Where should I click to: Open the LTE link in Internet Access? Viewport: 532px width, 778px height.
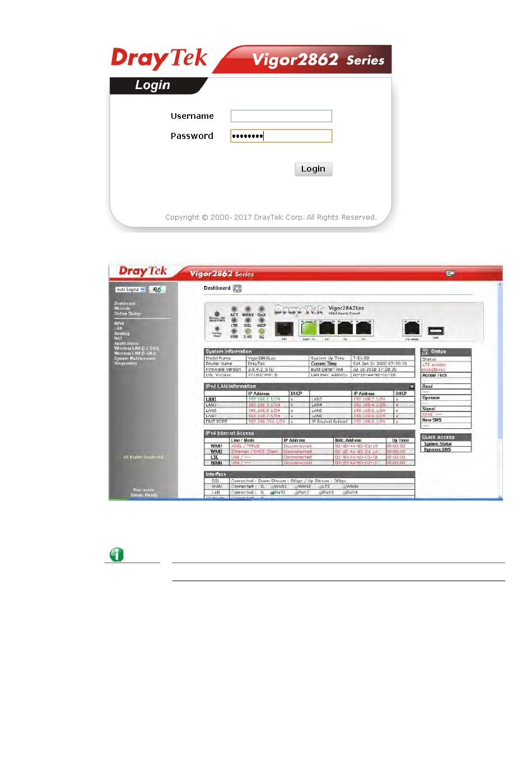click(214, 457)
